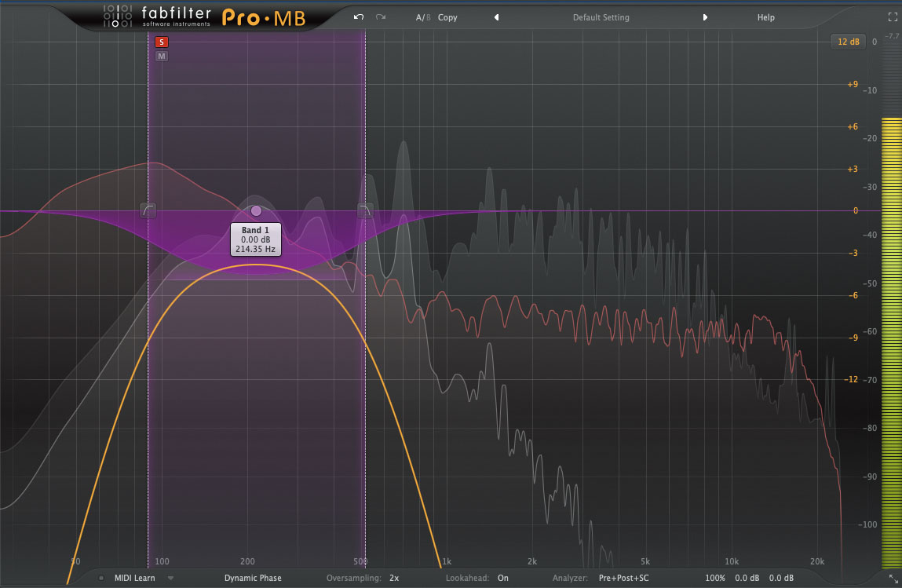Change the Dynamic Phase processing mode
Viewport: 902px width, 588px height.
pyautogui.click(x=253, y=578)
